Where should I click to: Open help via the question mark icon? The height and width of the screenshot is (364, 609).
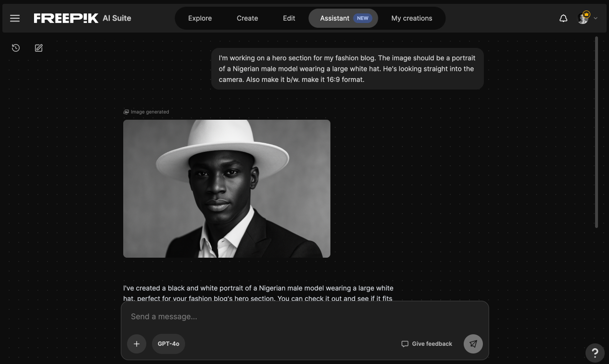pyautogui.click(x=595, y=353)
